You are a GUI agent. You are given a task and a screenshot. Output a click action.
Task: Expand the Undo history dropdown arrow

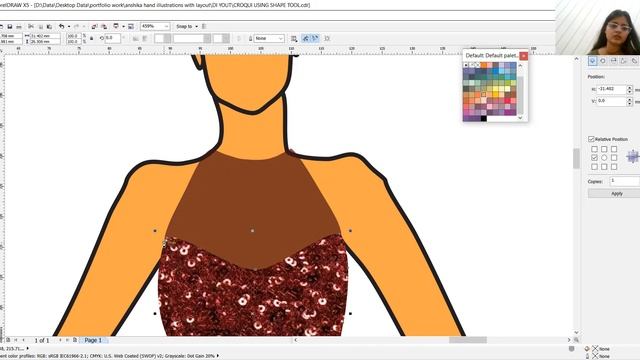pyautogui.click(x=69, y=27)
